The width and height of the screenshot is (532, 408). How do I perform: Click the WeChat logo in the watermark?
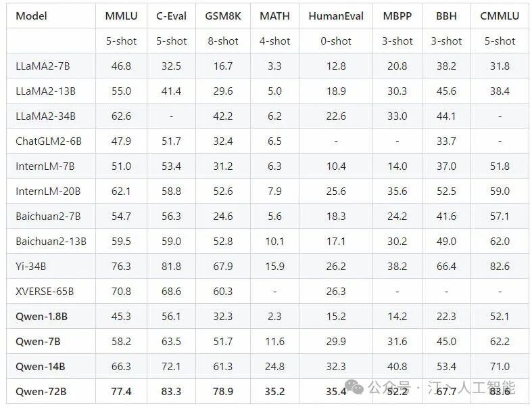pos(356,388)
